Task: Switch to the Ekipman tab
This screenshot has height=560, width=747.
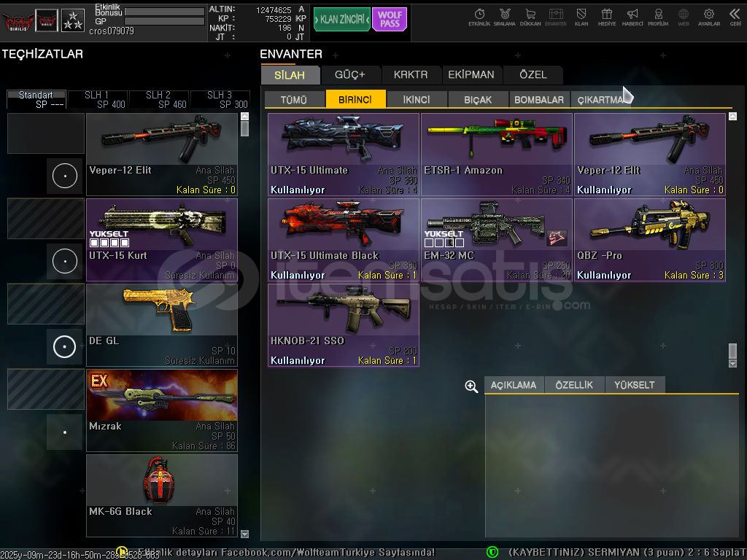Action: click(471, 75)
